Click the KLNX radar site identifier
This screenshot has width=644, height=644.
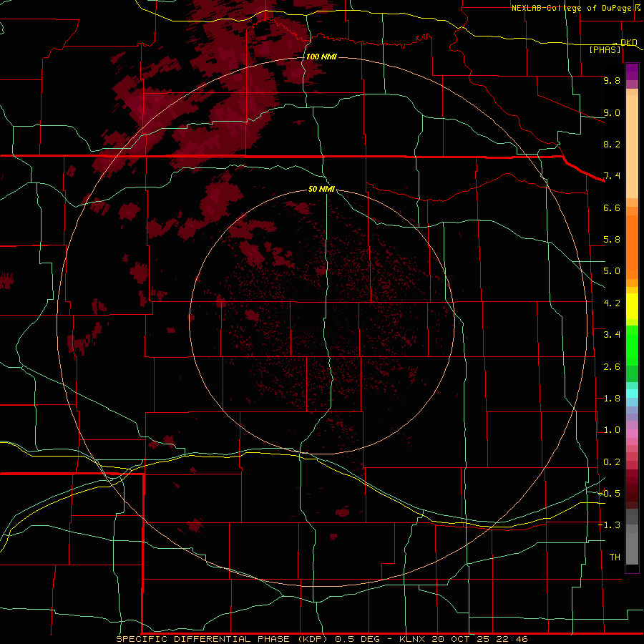413,639
